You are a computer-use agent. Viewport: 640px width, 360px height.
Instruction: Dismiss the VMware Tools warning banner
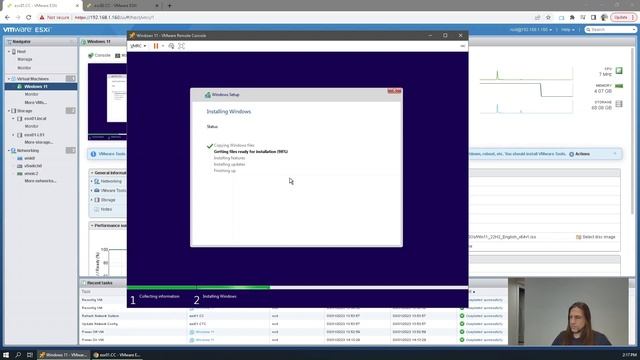pos(615,154)
